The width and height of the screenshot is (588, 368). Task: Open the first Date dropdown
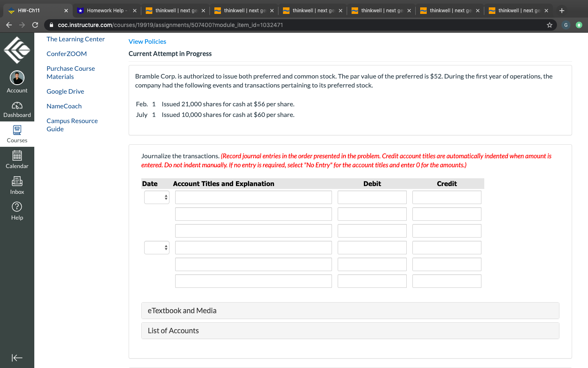[x=157, y=197]
